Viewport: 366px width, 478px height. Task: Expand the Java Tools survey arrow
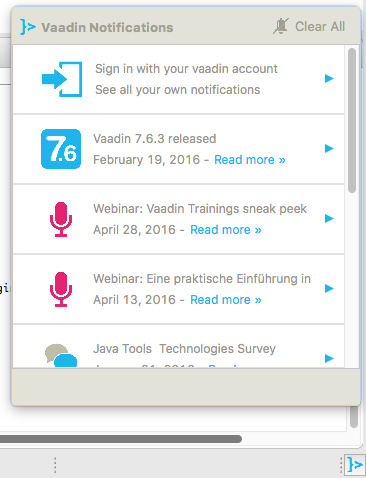click(329, 358)
